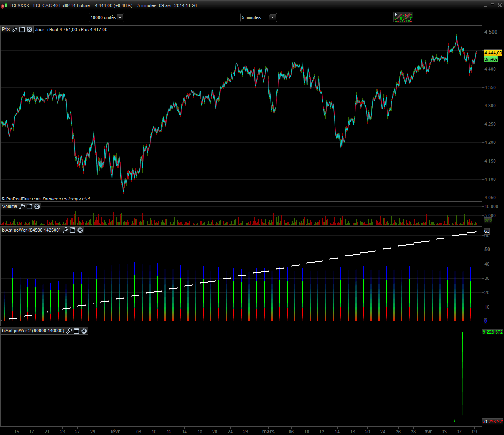Open the add indicator chart icon
Screen dimensions: 504x435
click(403, 17)
